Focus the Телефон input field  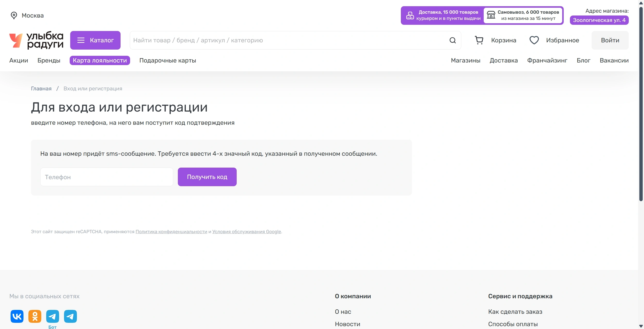[107, 177]
